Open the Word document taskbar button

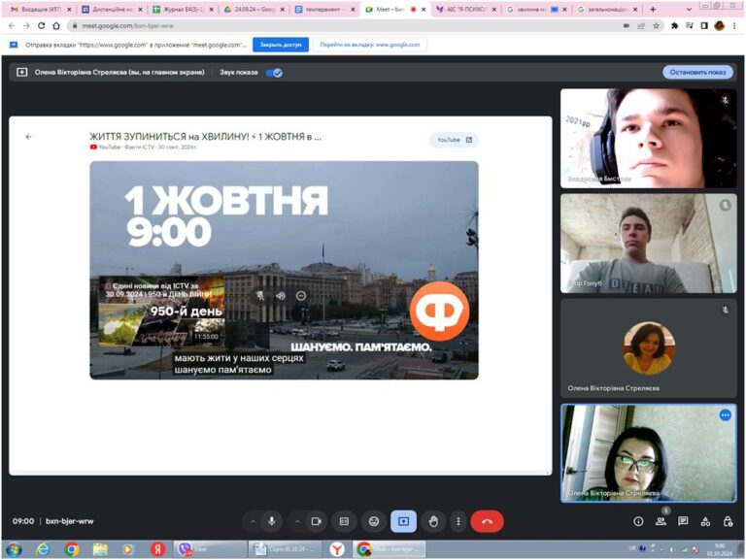pyautogui.click(x=286, y=549)
